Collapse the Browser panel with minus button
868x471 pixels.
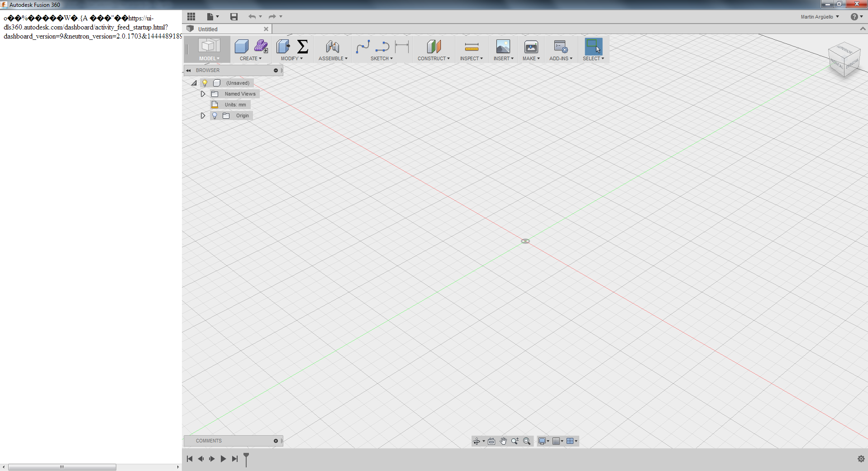point(276,70)
